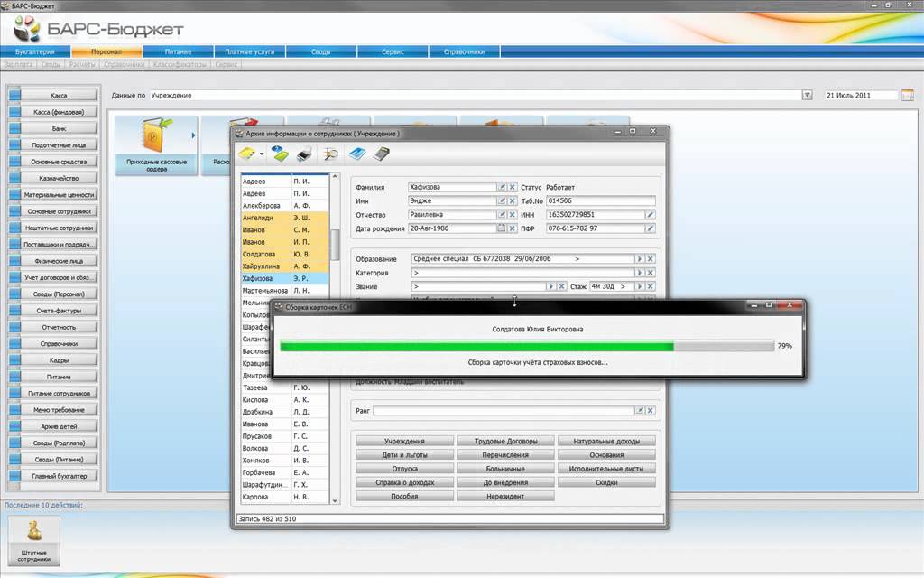Click the blue card icon in archive toolbar
Screen dimensions: 924x578
[x=357, y=154]
